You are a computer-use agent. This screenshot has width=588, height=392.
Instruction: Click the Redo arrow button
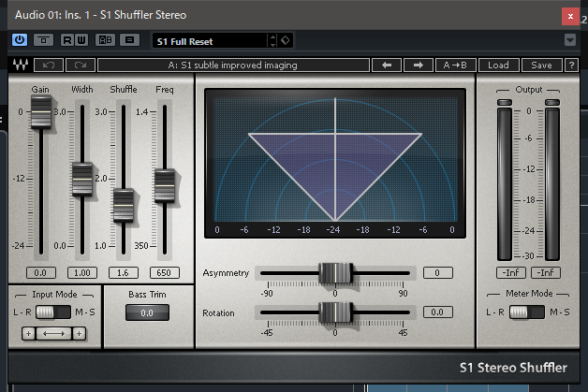pyautogui.click(x=81, y=65)
